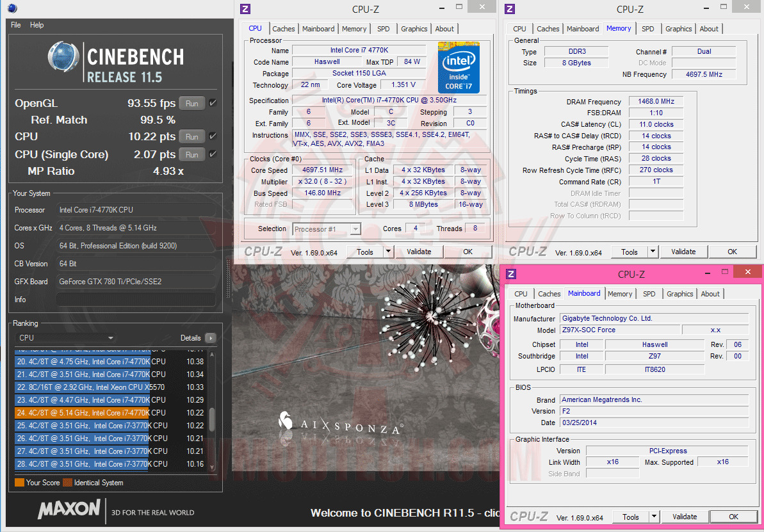The image size is (764, 532).
Task: Click the Details arrow button in Ranking
Action: pyautogui.click(x=211, y=338)
